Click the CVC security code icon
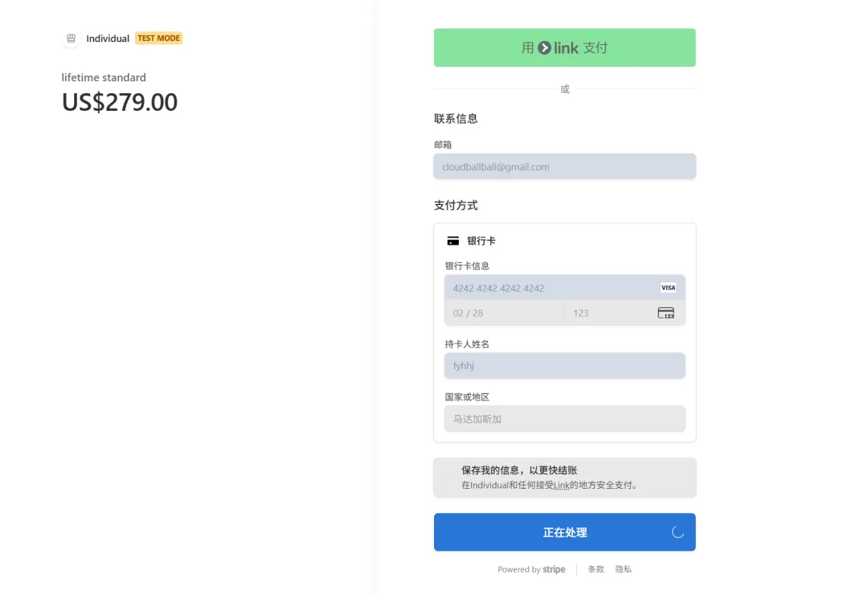This screenshot has width=868, height=595. 665,314
